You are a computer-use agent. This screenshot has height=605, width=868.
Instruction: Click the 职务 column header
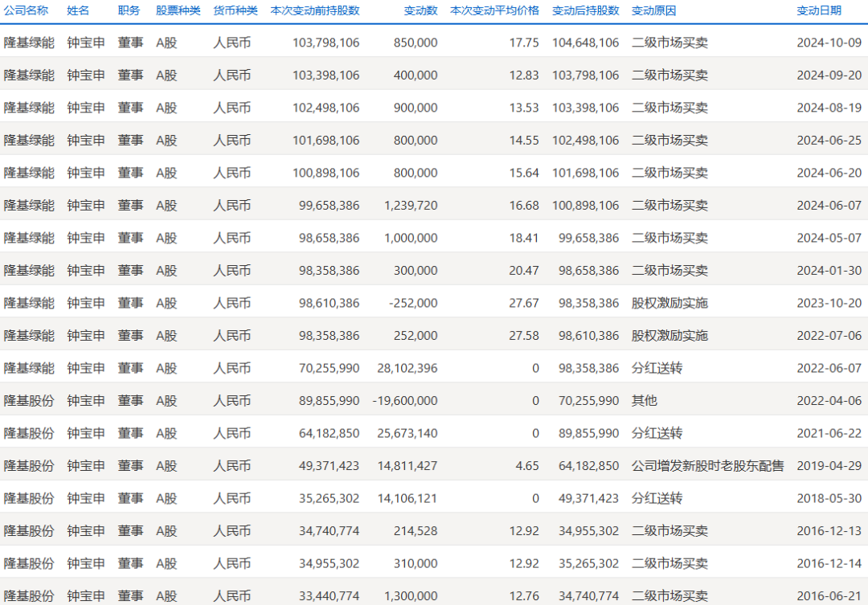click(x=129, y=10)
